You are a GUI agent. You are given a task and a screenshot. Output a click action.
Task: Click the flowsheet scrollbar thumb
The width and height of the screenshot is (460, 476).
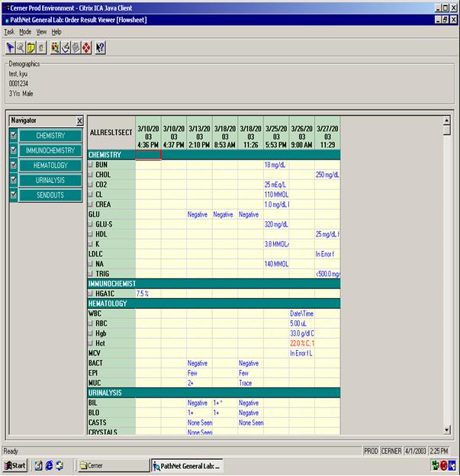[x=446, y=130]
